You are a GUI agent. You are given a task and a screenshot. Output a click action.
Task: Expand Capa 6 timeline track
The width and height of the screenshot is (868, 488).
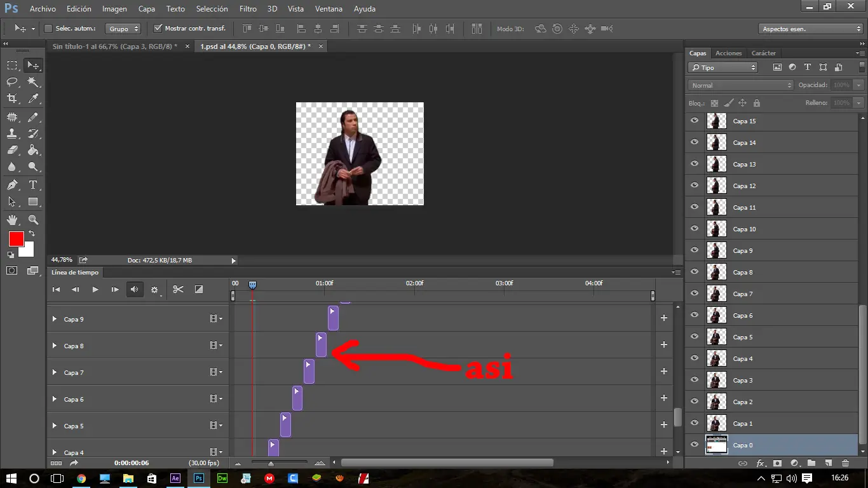click(x=55, y=399)
